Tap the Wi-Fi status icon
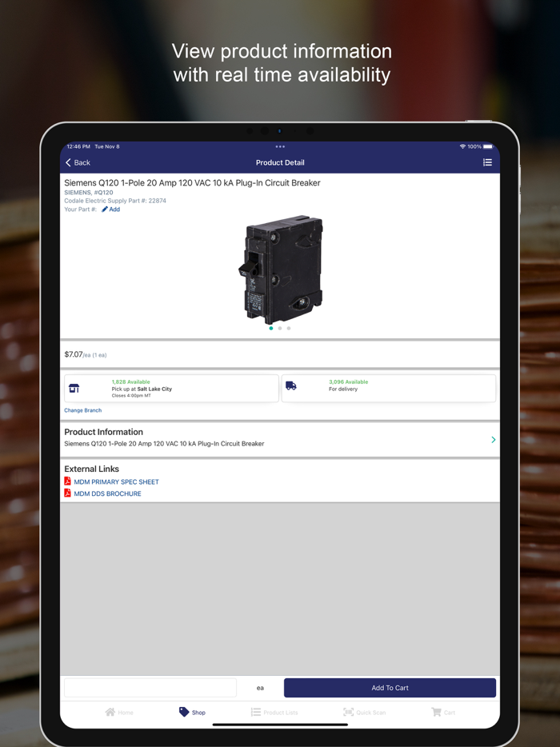Screen dimensions: 560x747 [462, 146]
